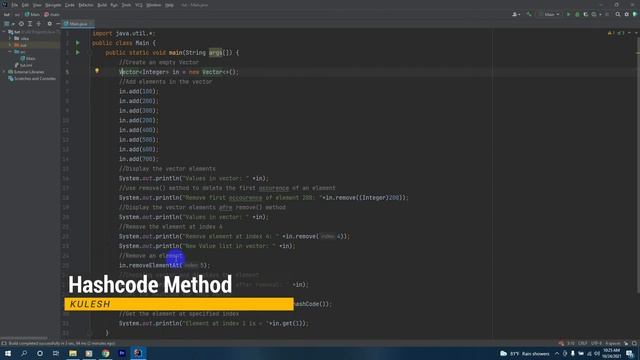Open the Build menu
640x360 pixels.
[x=102, y=5]
